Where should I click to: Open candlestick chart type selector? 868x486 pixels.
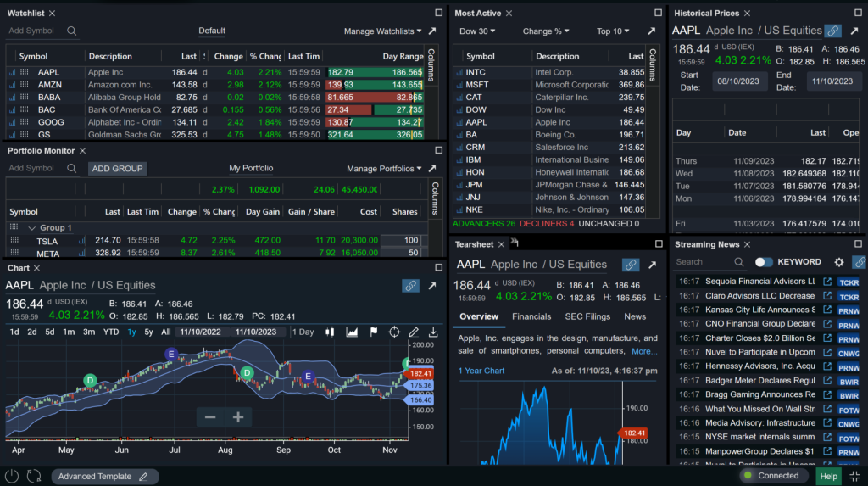[x=330, y=332]
